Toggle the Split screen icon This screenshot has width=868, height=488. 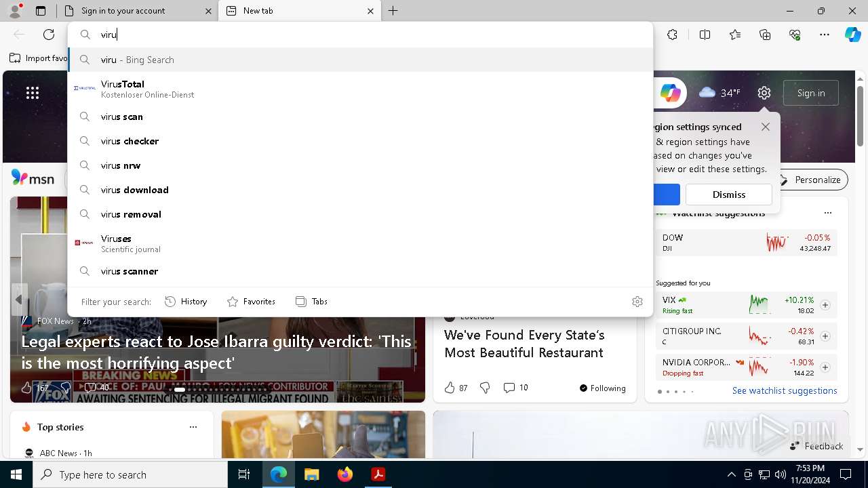click(705, 35)
